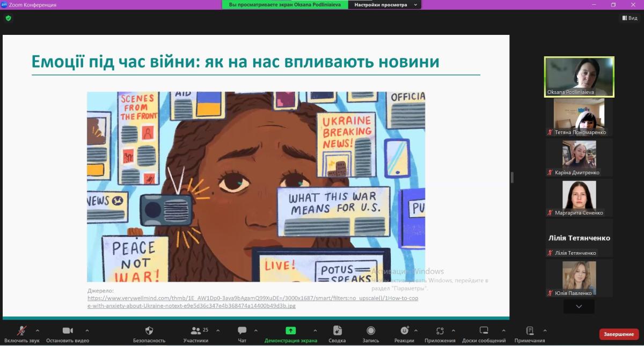Expand chevron next to Реакции
The width and height of the screenshot is (644, 346).
(416, 330)
